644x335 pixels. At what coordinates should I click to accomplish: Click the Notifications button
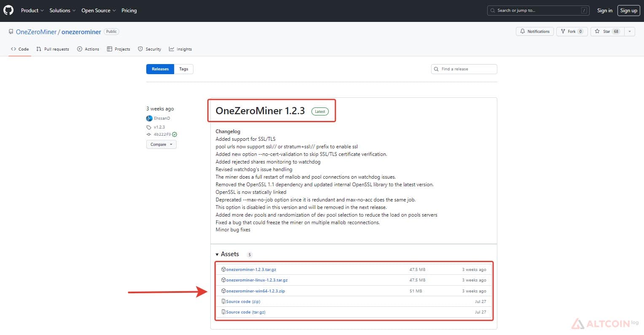pos(534,32)
